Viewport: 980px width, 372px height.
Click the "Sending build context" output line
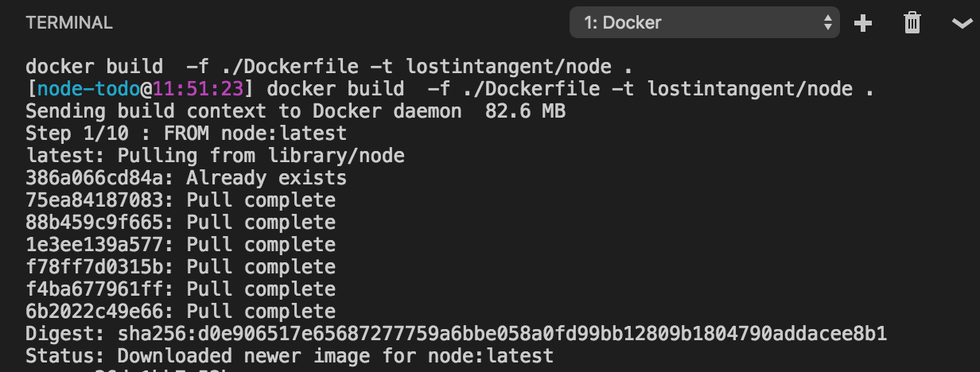[295, 111]
